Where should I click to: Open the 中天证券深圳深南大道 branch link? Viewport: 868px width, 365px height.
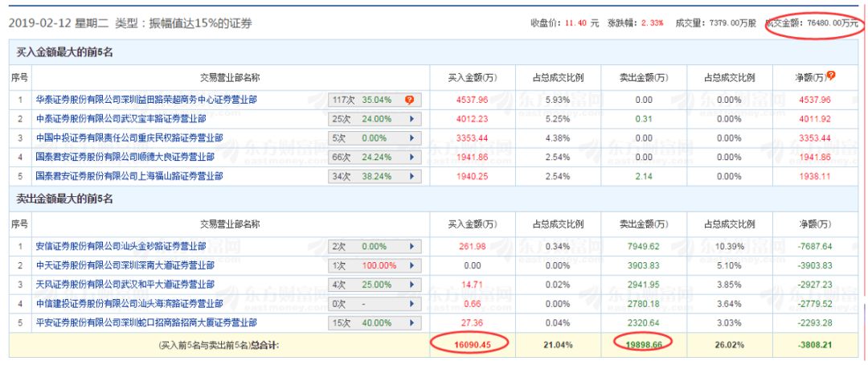pyautogui.click(x=125, y=265)
